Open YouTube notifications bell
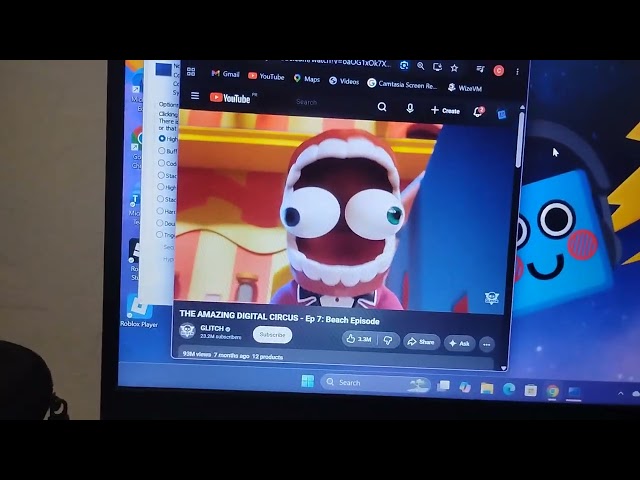 (x=478, y=111)
